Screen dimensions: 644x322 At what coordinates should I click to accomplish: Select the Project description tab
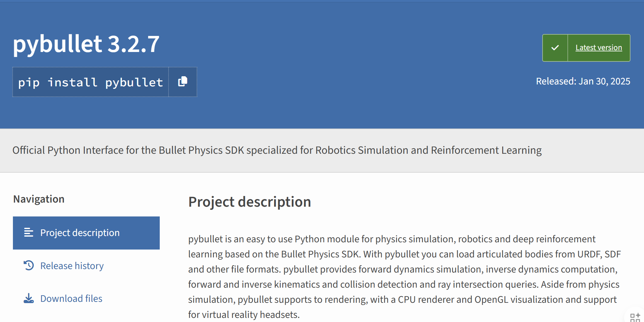(x=86, y=233)
